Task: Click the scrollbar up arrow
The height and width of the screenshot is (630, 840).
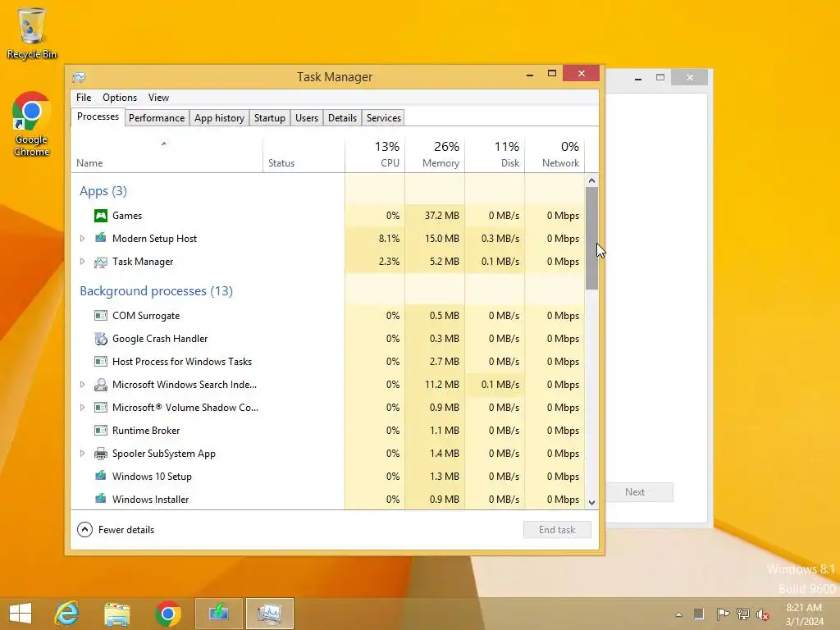Action: tap(591, 180)
